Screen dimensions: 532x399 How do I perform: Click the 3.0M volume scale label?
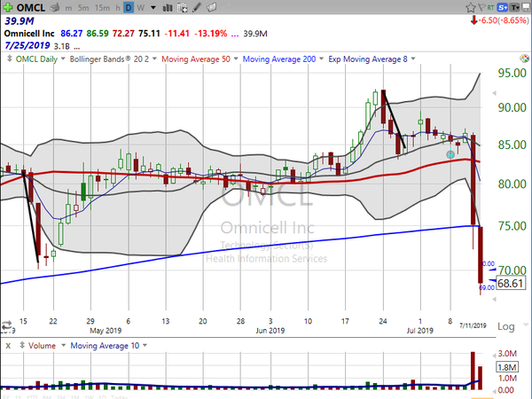(507, 354)
